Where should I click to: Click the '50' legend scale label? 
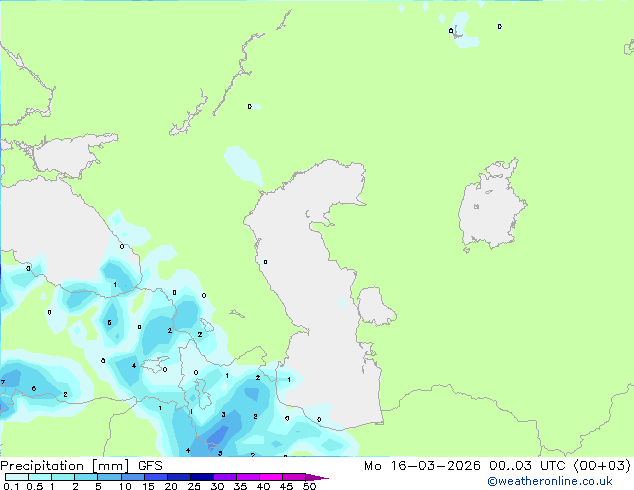pyautogui.click(x=310, y=486)
